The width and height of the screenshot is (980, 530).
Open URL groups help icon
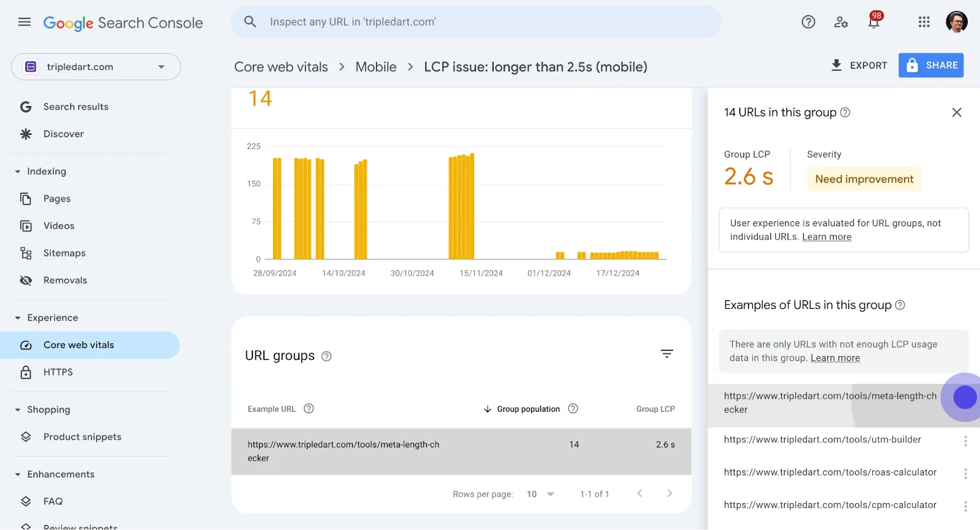click(326, 357)
